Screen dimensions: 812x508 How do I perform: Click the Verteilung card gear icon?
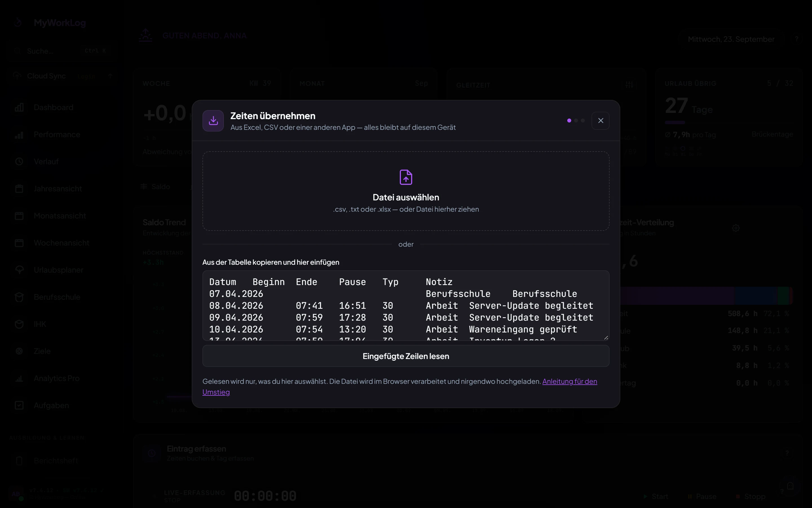coord(736,229)
